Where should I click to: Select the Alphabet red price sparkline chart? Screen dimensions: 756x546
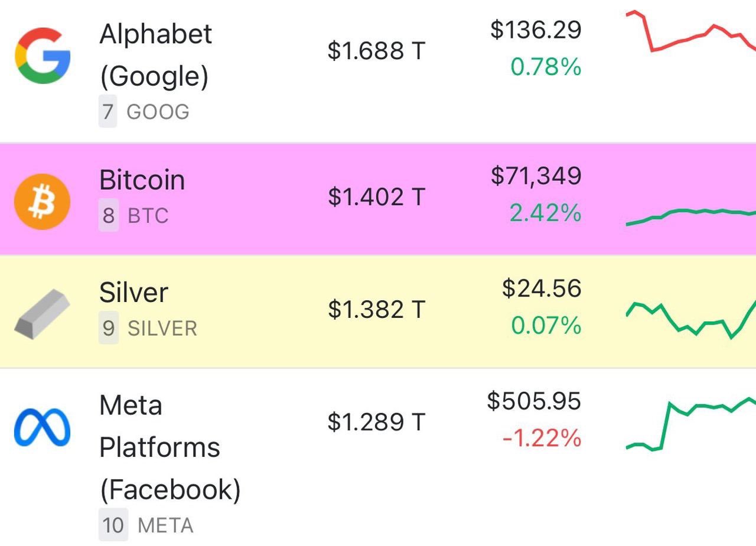pos(691,31)
